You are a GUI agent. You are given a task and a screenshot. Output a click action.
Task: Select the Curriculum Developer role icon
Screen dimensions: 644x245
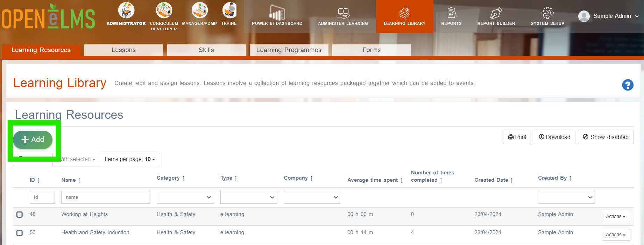point(164,10)
